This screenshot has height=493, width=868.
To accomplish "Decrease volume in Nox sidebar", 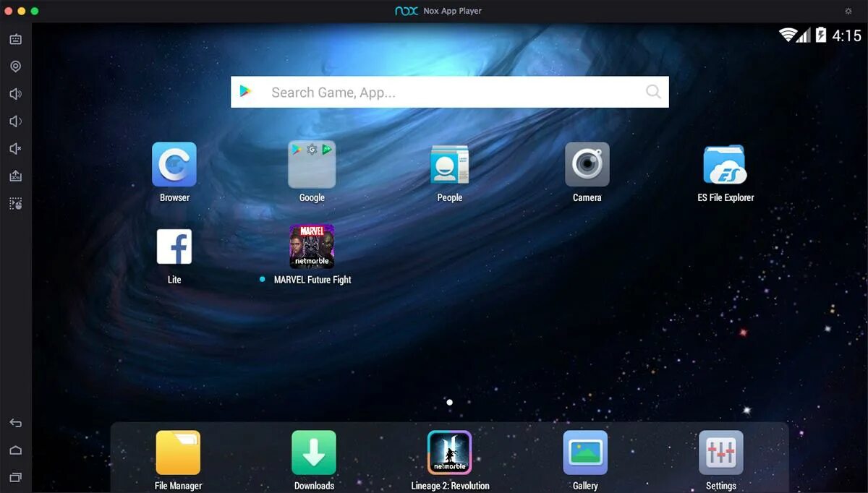I will coord(15,121).
